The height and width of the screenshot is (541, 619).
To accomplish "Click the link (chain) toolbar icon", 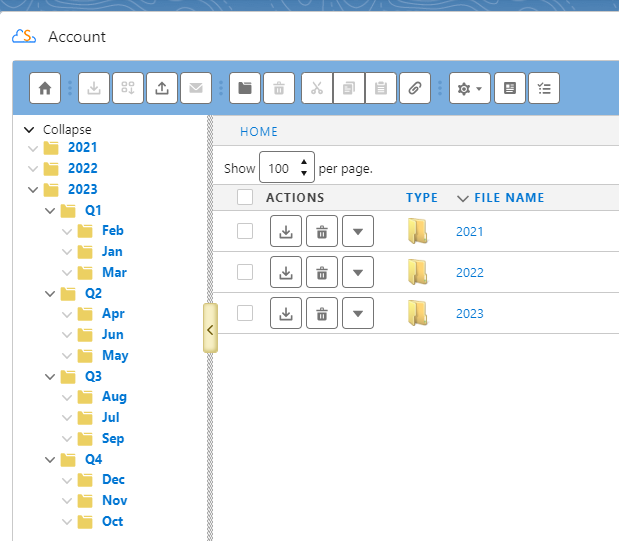I will (414, 88).
